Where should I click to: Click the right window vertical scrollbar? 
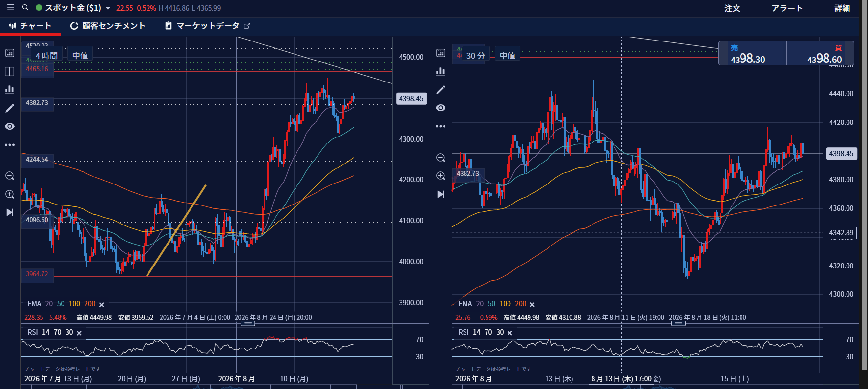(x=864, y=184)
